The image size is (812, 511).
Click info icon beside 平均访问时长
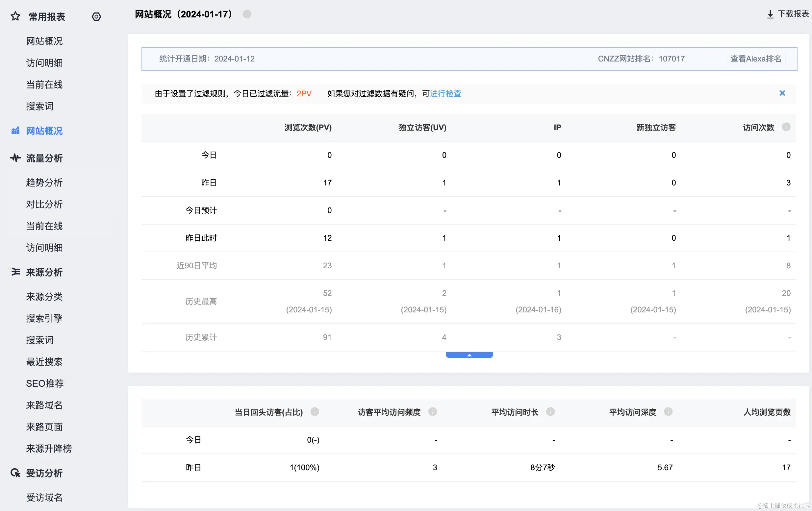550,412
